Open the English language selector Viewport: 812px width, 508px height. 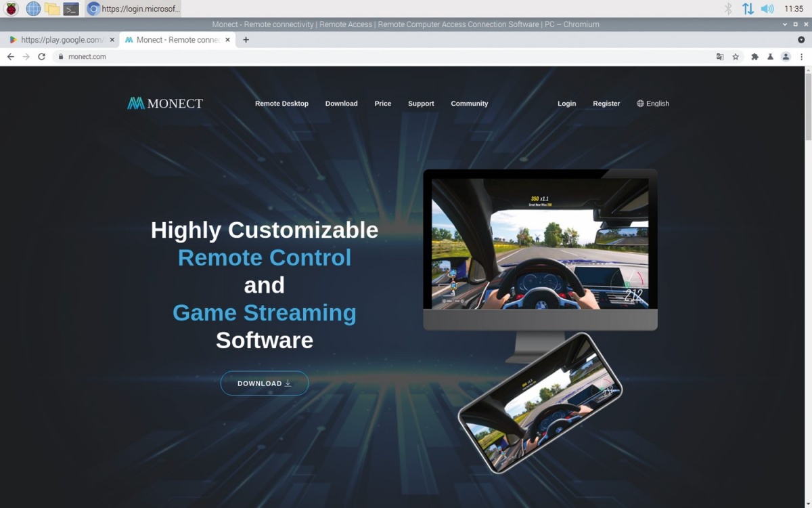(x=653, y=104)
